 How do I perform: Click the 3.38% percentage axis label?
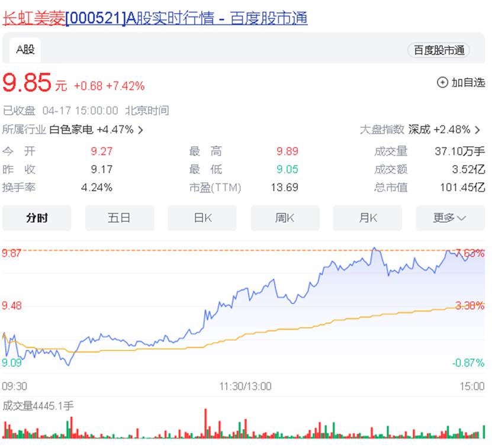click(x=470, y=305)
